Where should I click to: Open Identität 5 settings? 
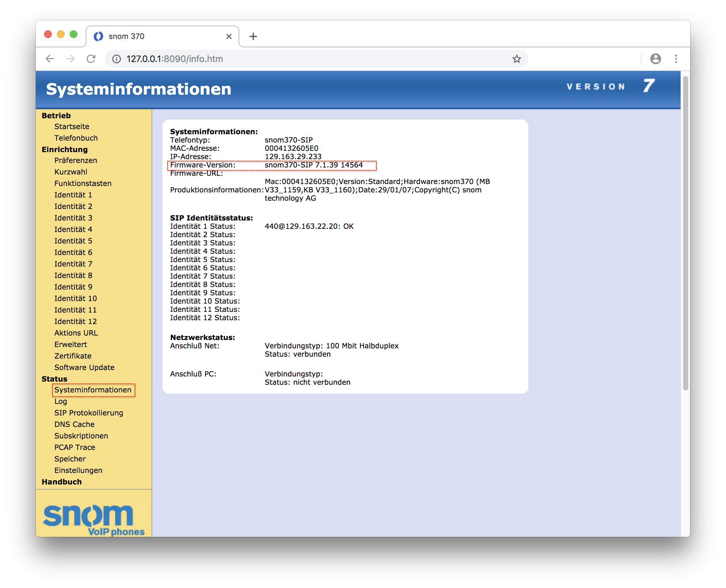click(73, 241)
